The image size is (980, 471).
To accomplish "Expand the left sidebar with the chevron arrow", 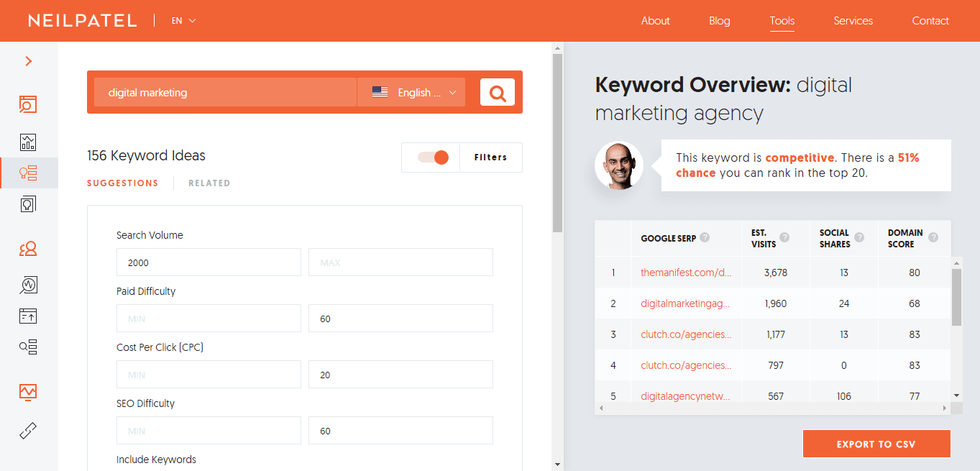I will [29, 61].
